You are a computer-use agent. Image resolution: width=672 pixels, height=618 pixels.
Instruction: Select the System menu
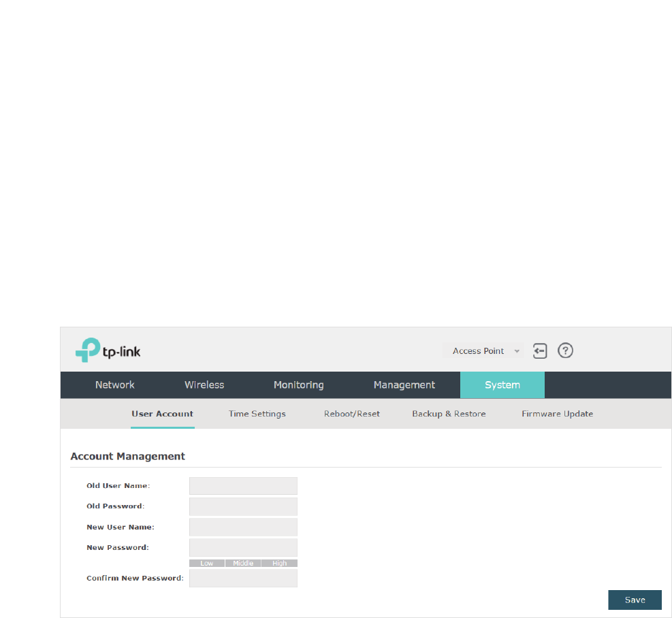(502, 385)
